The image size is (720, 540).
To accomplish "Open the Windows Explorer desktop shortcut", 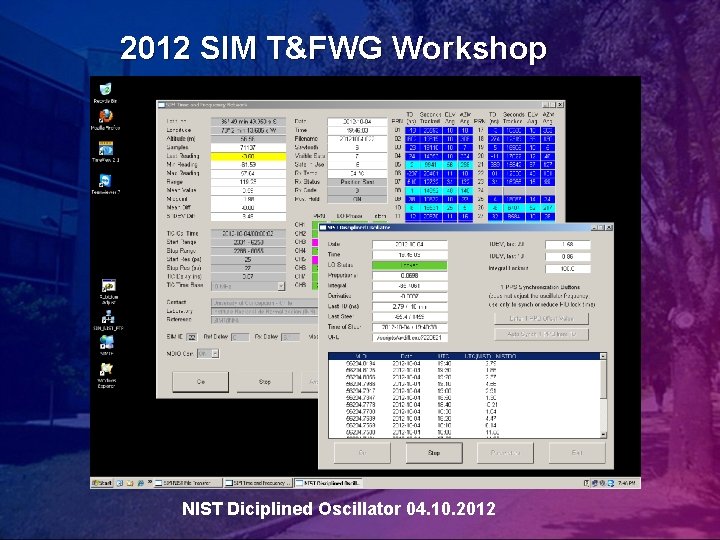I will click(x=107, y=376).
